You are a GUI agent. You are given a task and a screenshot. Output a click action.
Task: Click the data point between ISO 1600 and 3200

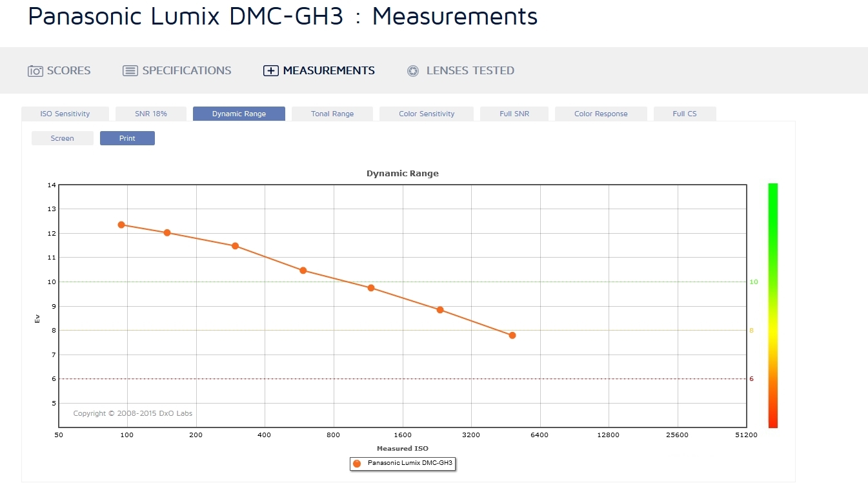click(440, 310)
